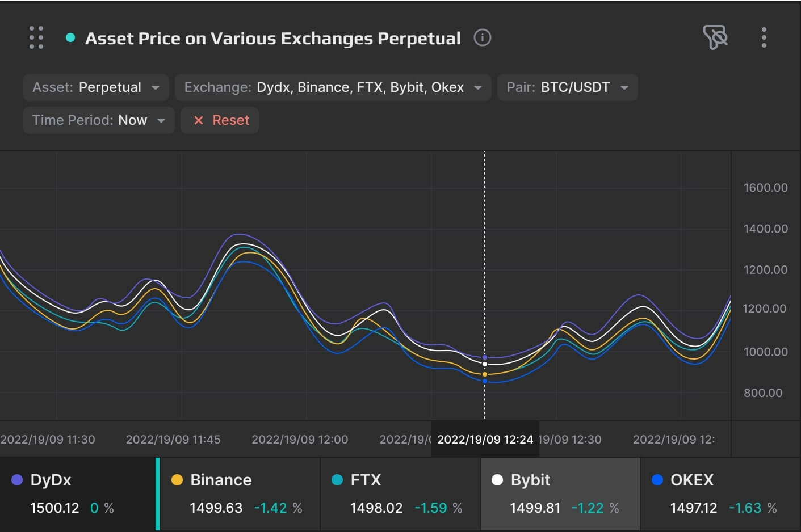The width and height of the screenshot is (801, 532).
Task: Select the DyDx legend tab
Action: [77, 493]
